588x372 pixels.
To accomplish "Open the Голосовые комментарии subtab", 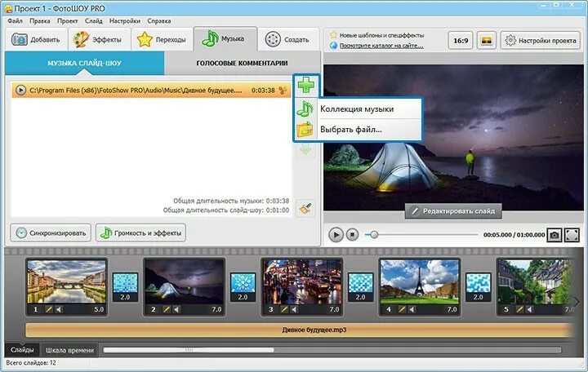I will (x=243, y=63).
